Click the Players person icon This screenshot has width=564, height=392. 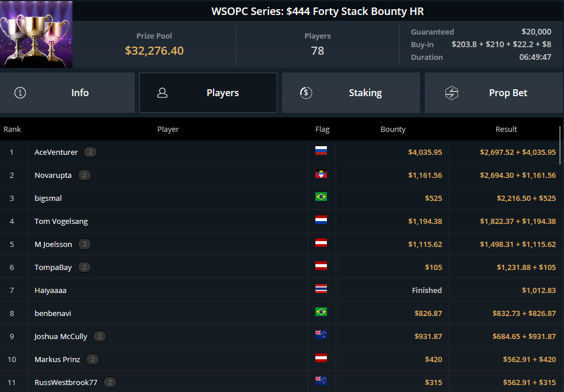tap(162, 93)
